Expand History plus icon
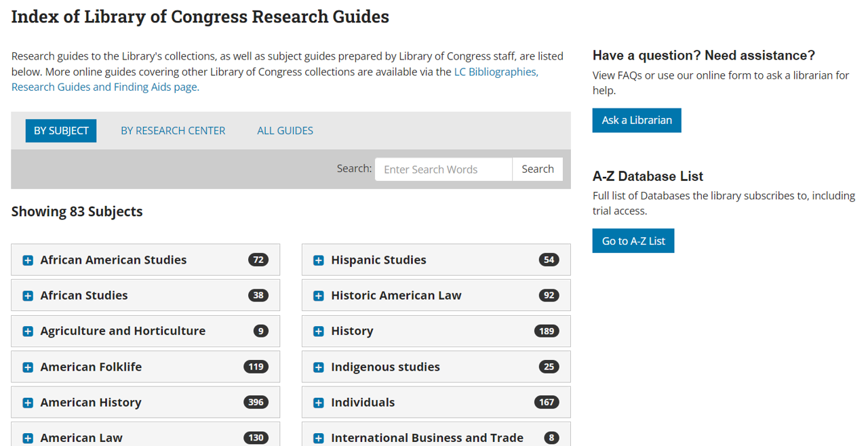Image resolution: width=868 pixels, height=446 pixels. click(x=318, y=331)
